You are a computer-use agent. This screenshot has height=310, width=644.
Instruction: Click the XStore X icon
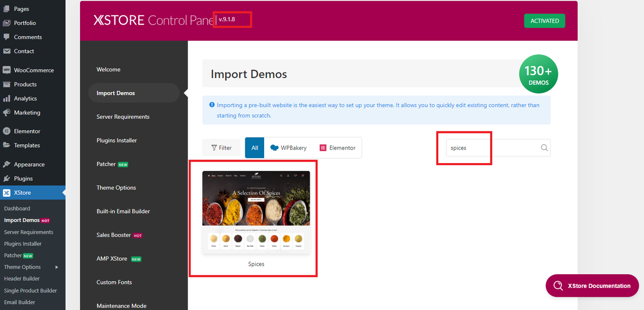click(x=7, y=193)
